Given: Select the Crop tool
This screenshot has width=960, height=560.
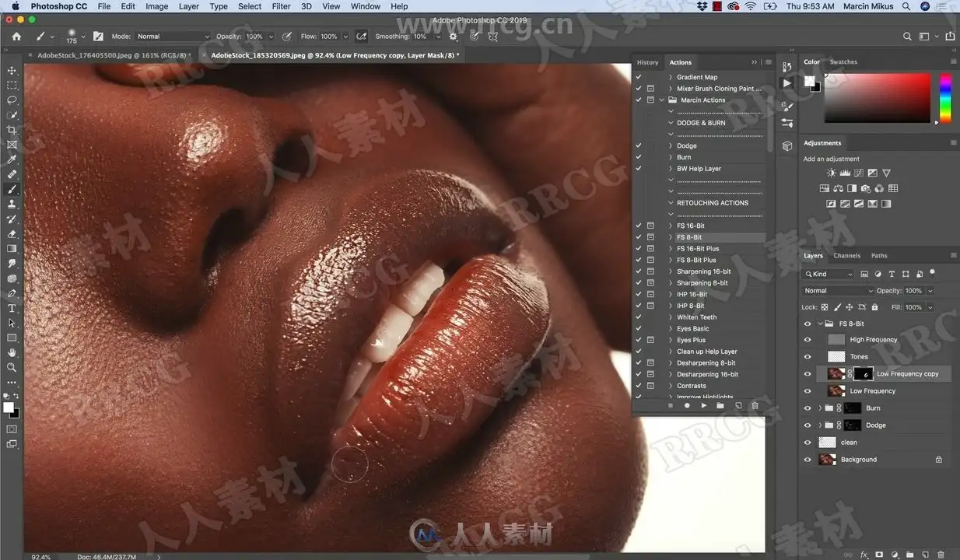Looking at the screenshot, I should pyautogui.click(x=12, y=130).
